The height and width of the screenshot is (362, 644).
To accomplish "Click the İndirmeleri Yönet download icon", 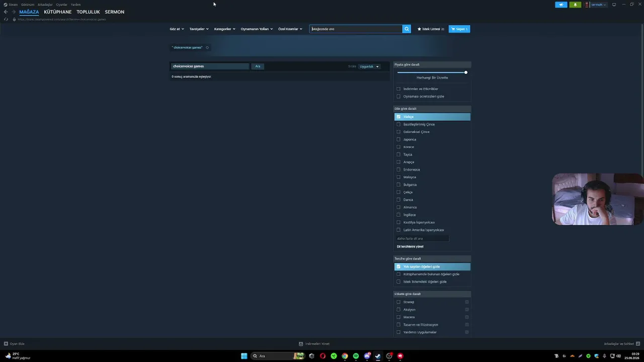I will (x=301, y=344).
